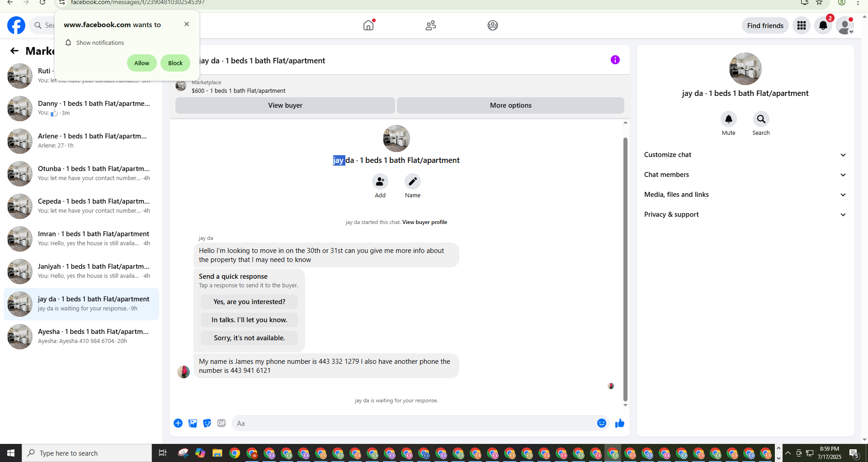The height and width of the screenshot is (462, 868).
Task: Click the Windows taskbar search box
Action: pos(87,453)
